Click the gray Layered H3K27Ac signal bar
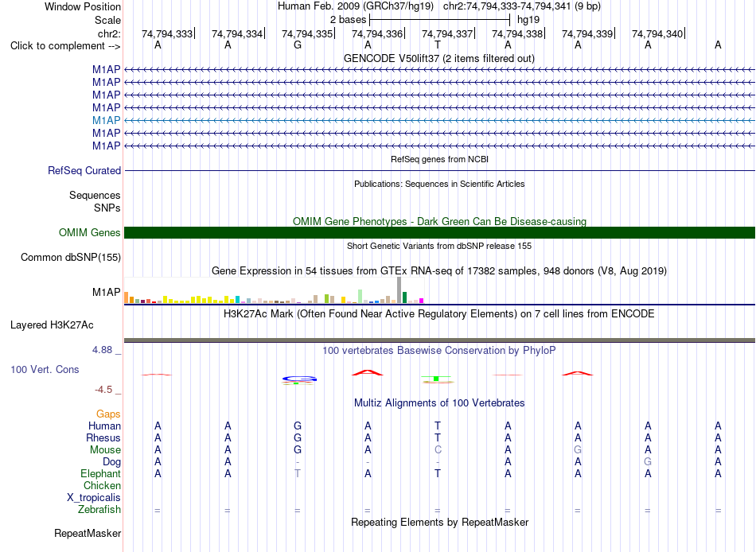Screen dimensions: 756x552 [x=439, y=340]
